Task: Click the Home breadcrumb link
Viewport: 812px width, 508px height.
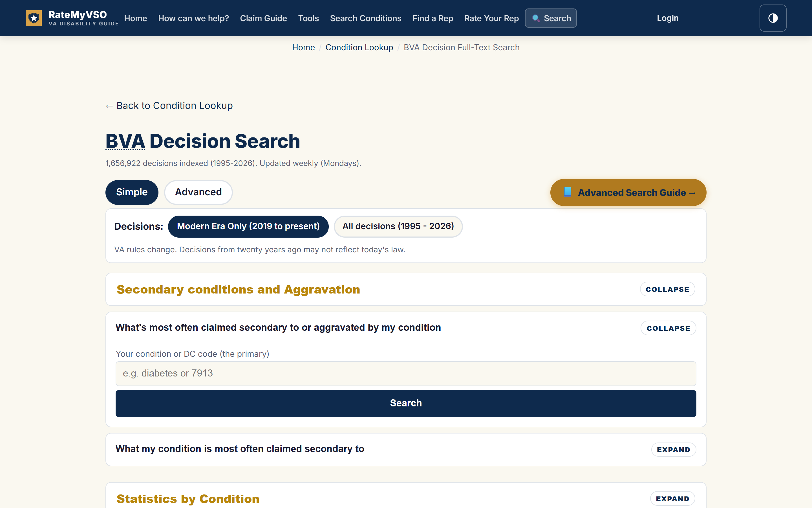Action: coord(303,47)
